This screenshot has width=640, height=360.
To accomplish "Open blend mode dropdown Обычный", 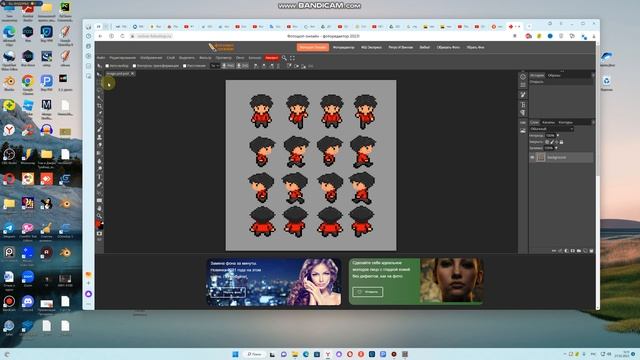I will (x=552, y=129).
